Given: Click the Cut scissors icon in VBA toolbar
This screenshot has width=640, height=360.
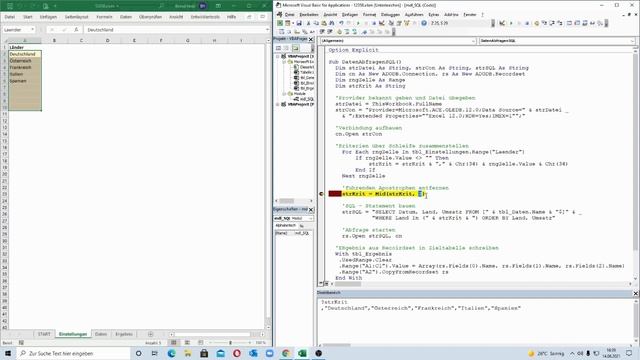Looking at the screenshot, I should (x=309, y=23).
